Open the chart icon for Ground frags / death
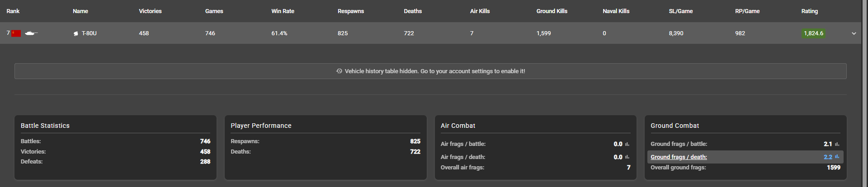This screenshot has height=187, width=868. [837, 157]
